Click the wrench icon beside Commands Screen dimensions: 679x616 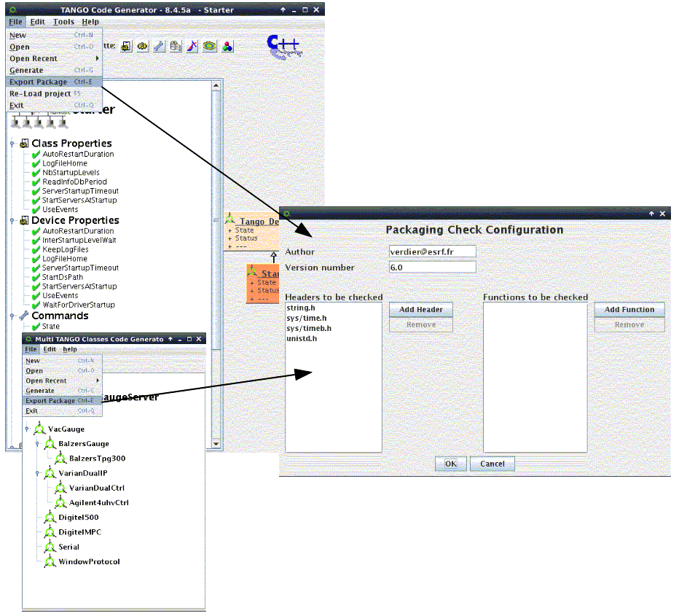(25, 316)
